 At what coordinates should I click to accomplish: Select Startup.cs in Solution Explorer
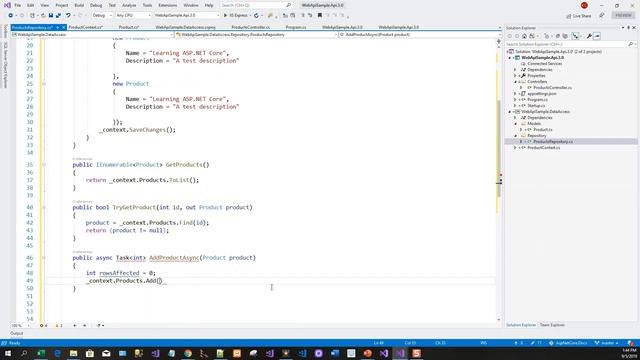[x=536, y=106]
